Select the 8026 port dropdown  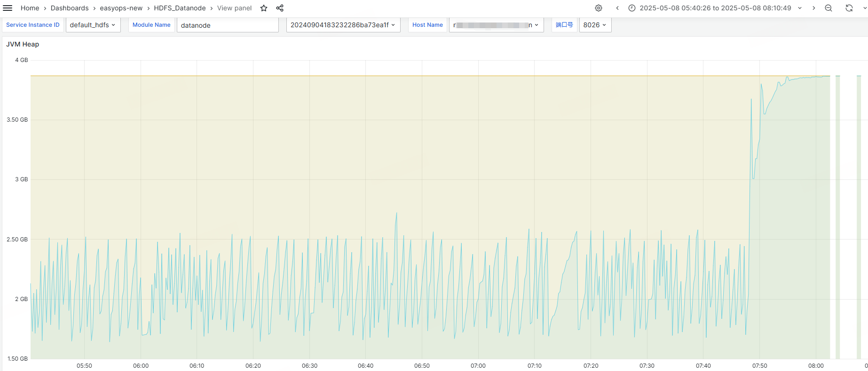(595, 25)
